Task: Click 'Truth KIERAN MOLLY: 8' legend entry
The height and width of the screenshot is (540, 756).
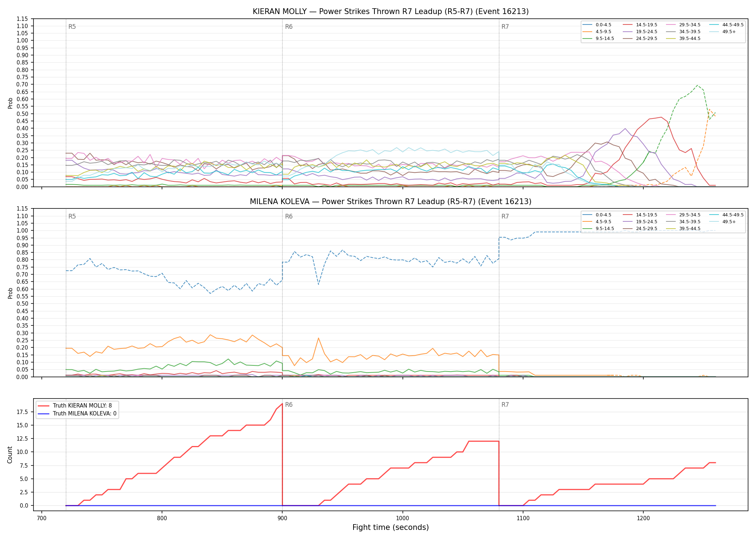Action: [75, 406]
